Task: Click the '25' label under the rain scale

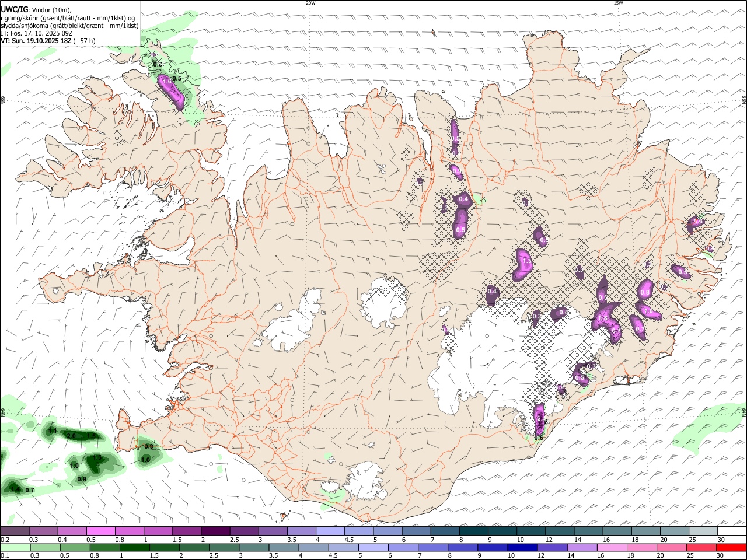Action: [690, 556]
